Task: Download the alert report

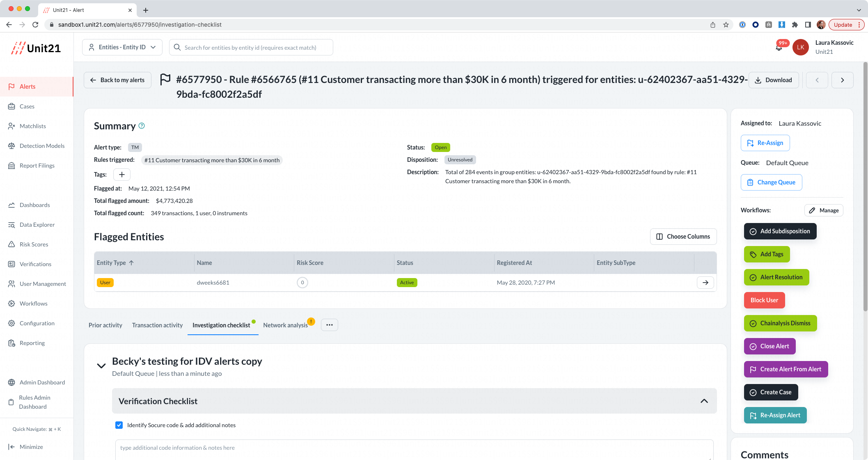Action: [x=774, y=80]
